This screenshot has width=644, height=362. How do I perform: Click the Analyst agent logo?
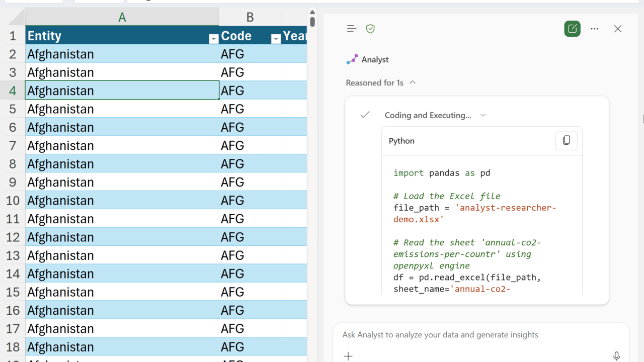[352, 60]
